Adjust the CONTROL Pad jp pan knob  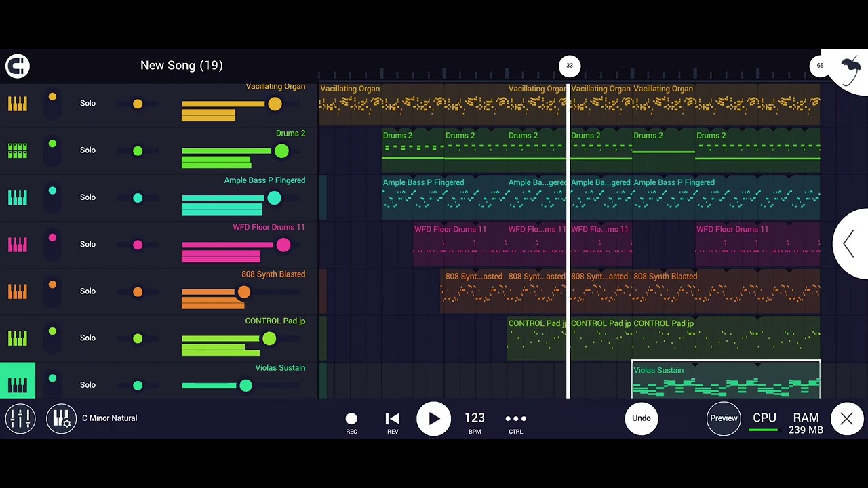[138, 338]
